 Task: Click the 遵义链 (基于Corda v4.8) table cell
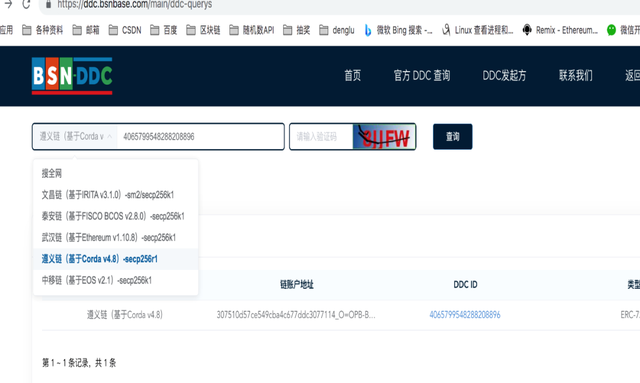point(124,315)
